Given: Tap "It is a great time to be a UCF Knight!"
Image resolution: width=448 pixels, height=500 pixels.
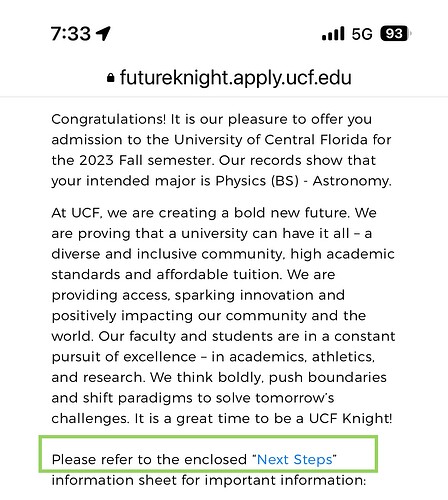Looking at the screenshot, I should tap(263, 418).
